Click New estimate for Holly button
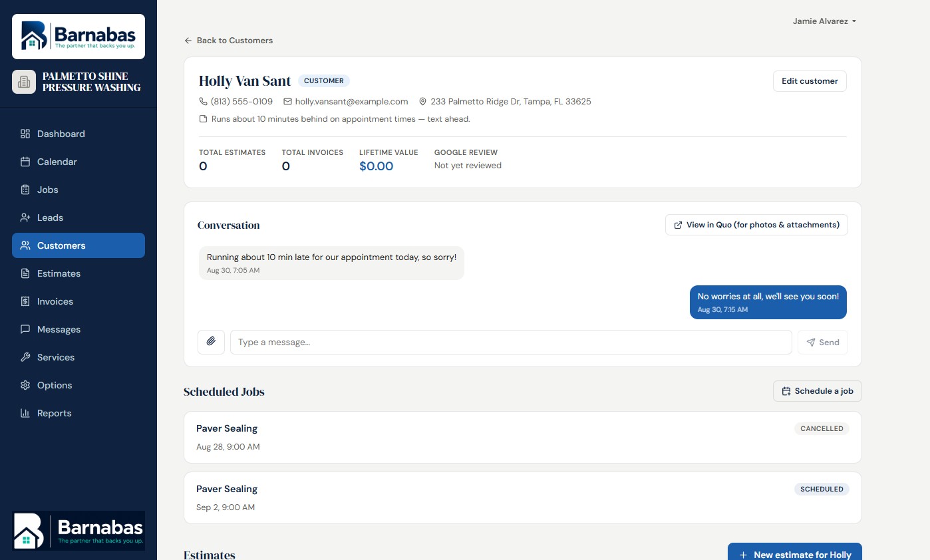The height and width of the screenshot is (560, 930). coord(795,553)
